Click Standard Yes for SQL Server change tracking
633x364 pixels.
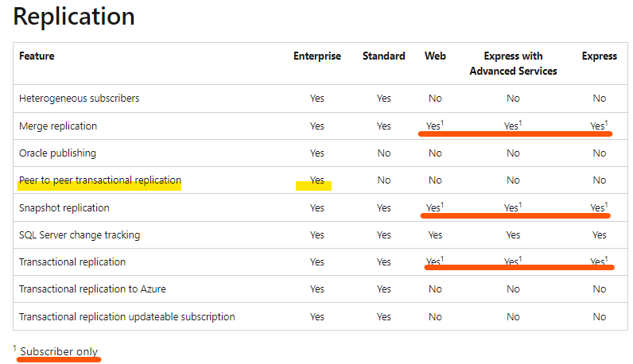pos(384,235)
